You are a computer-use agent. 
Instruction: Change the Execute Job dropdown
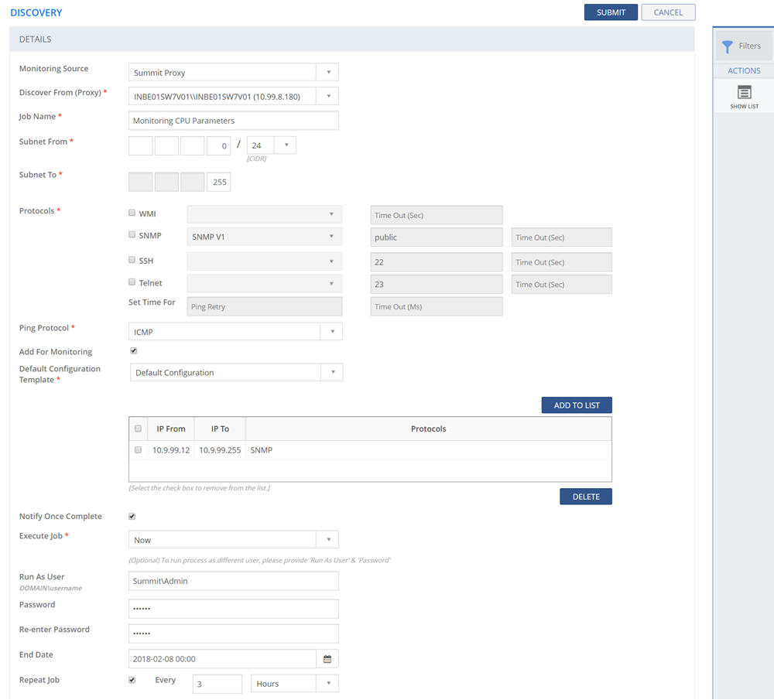[327, 540]
